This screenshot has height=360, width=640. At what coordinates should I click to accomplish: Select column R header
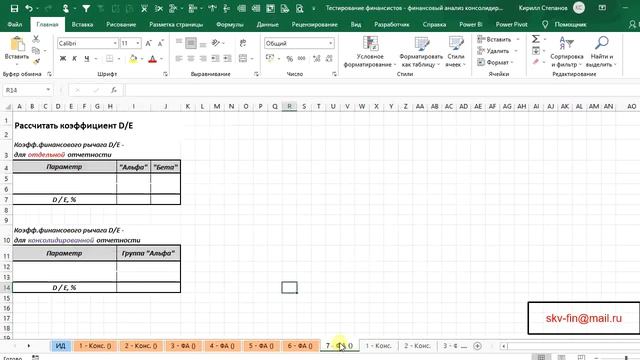tap(289, 106)
